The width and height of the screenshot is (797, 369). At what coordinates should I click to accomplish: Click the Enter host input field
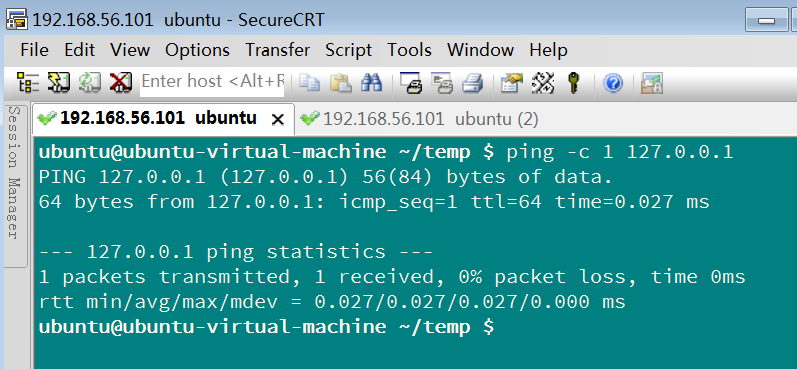[212, 81]
